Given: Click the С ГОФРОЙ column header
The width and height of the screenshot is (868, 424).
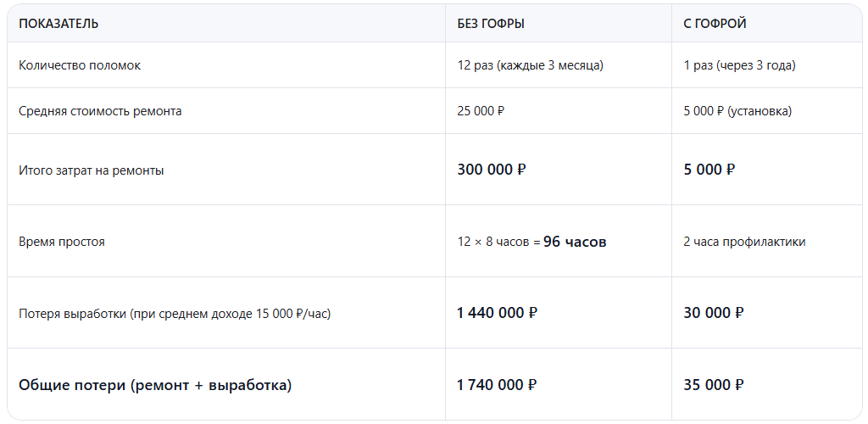Looking at the screenshot, I should 715,24.
